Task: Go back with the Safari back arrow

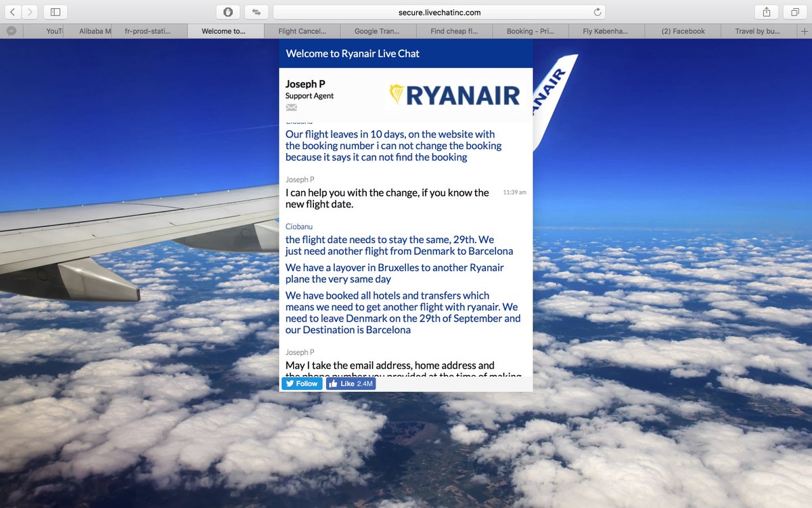Action: [13, 12]
